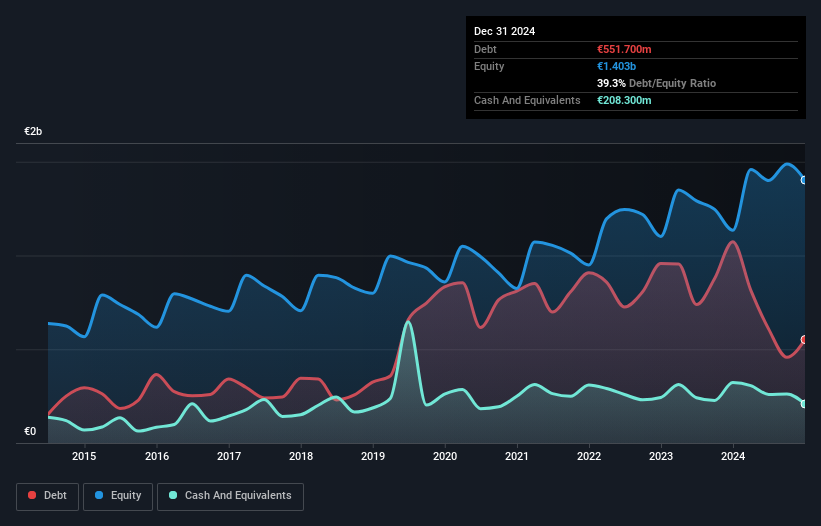The width and height of the screenshot is (821, 526).
Task: Click Cash And Equivalents label in tooltip
Action: point(527,100)
